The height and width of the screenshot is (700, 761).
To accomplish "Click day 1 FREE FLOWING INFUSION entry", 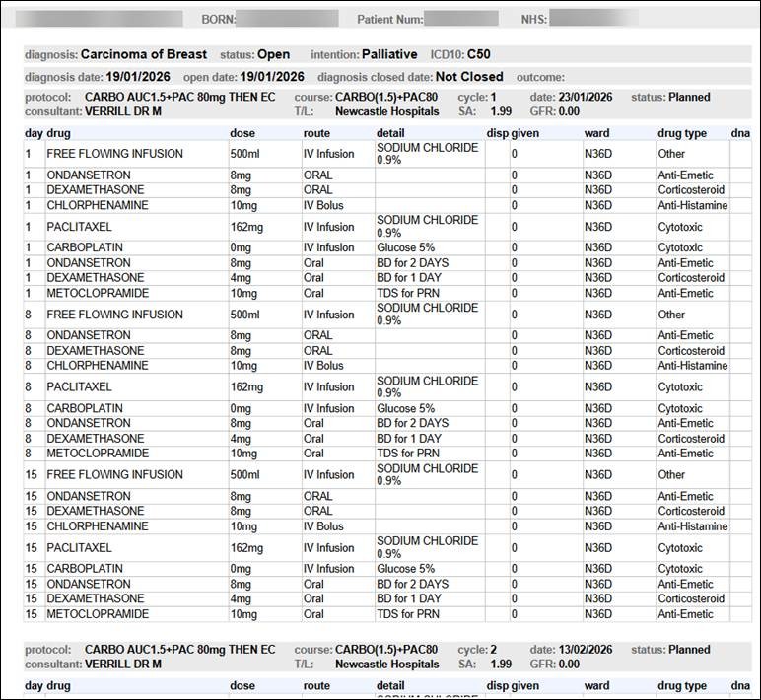I will (115, 154).
